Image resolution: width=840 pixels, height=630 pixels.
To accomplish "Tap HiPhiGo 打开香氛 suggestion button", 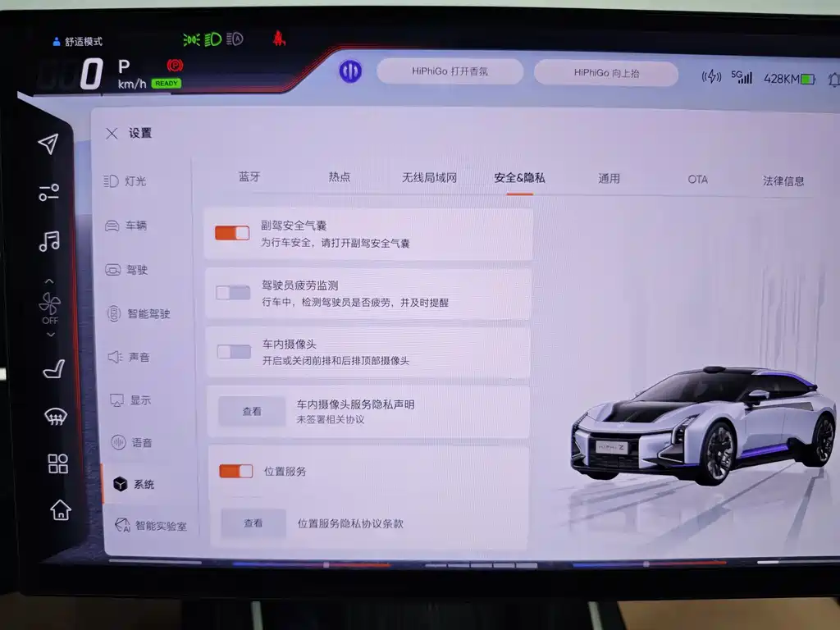I will pyautogui.click(x=450, y=71).
